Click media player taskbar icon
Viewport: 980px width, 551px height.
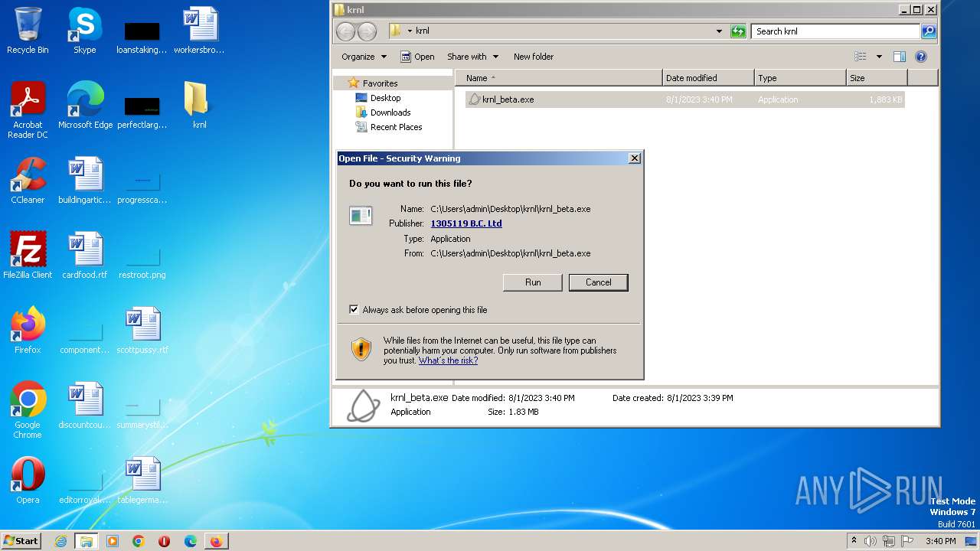pos(113,541)
